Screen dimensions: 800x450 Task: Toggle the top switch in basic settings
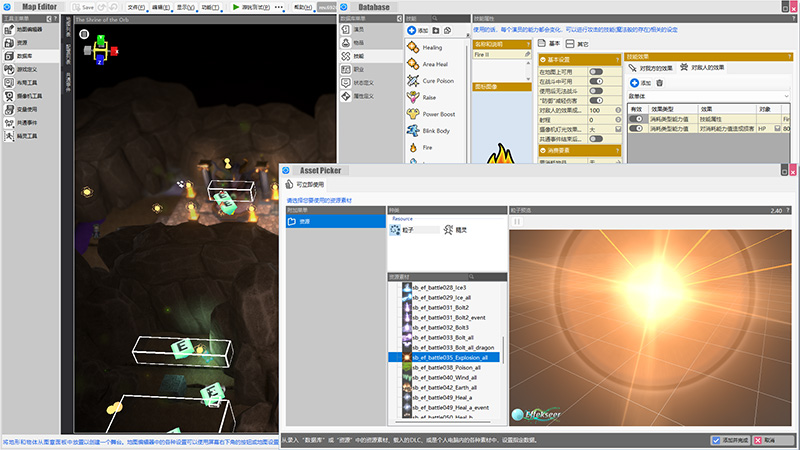[x=596, y=72]
